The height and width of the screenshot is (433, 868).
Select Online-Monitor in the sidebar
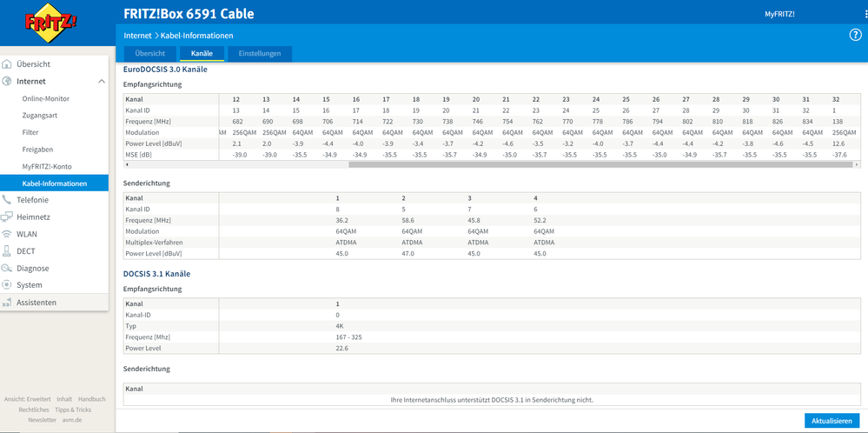tap(46, 99)
